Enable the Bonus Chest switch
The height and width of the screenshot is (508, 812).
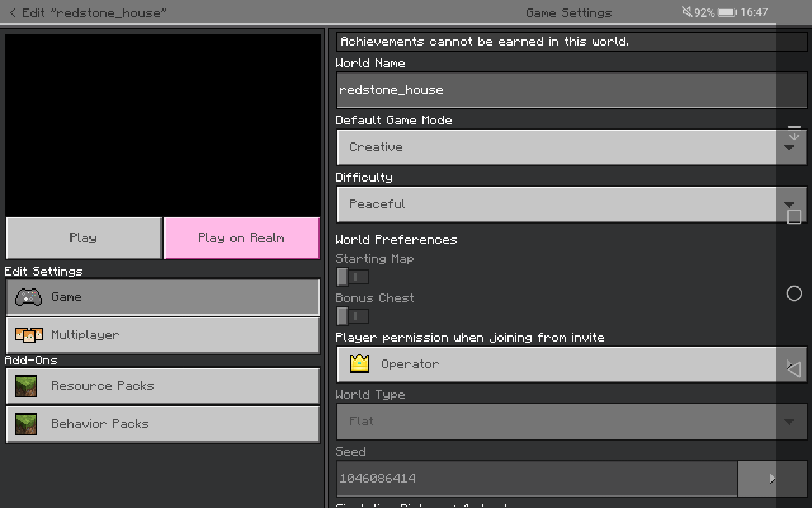click(353, 316)
